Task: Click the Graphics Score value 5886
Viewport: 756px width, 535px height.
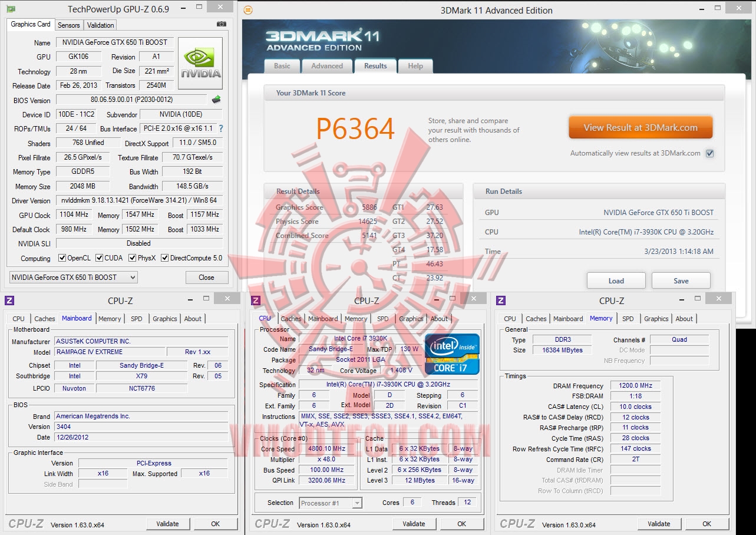Action: click(x=369, y=207)
